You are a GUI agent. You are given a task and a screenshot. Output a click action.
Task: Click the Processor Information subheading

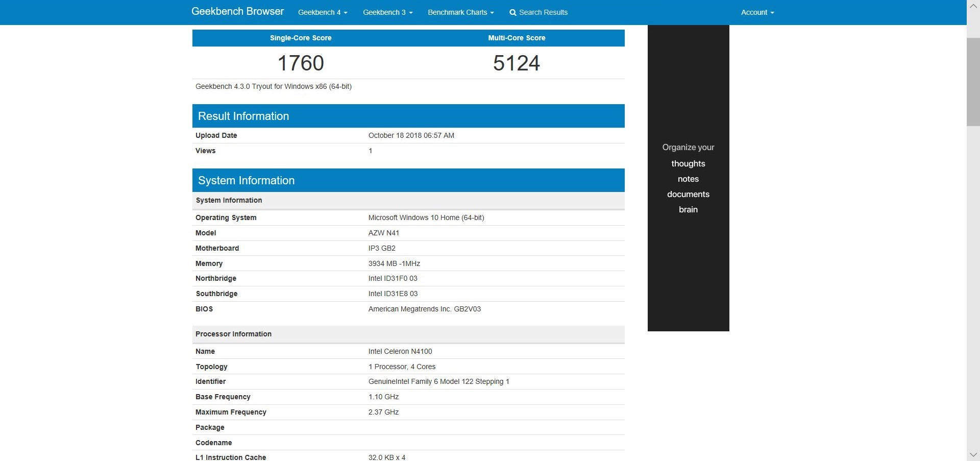pos(234,334)
